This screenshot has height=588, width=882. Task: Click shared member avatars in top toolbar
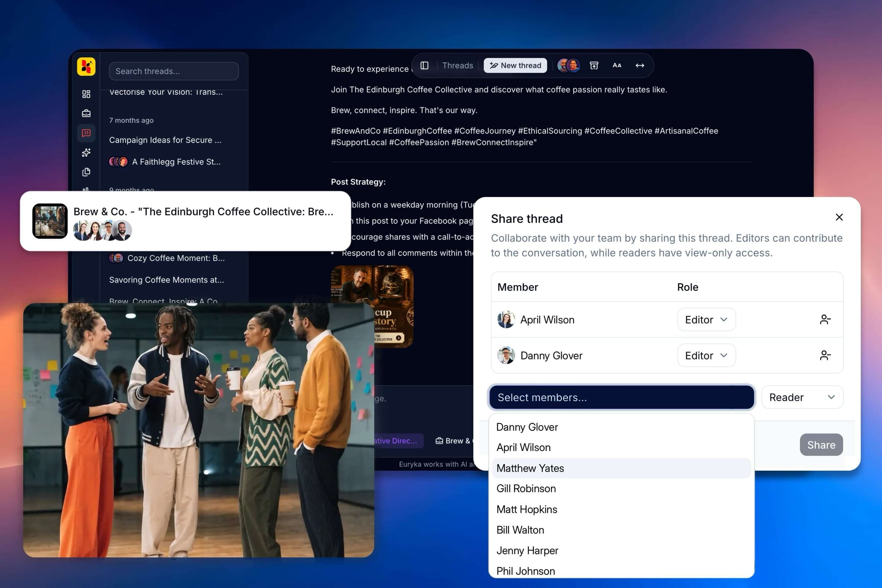tap(569, 65)
